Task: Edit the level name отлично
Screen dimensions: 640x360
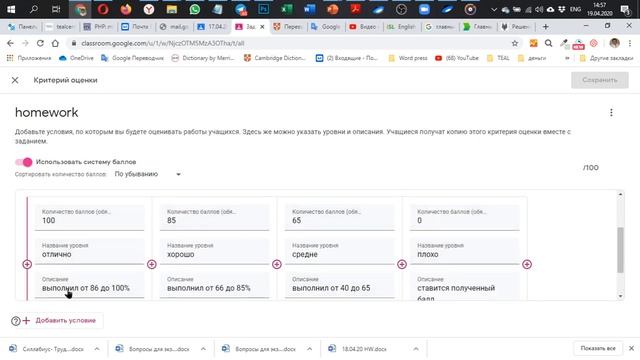Action: coord(89,251)
